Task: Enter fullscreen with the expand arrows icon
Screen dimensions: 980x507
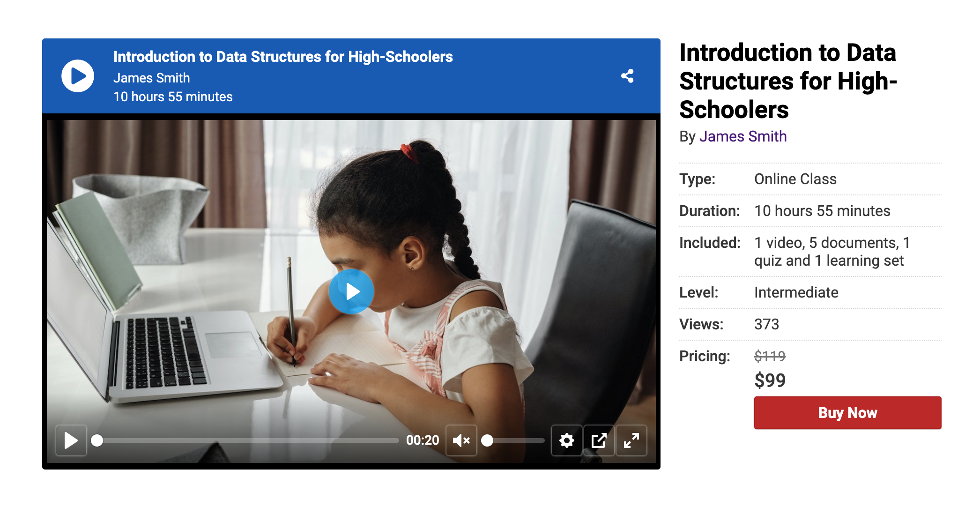Action: point(631,440)
